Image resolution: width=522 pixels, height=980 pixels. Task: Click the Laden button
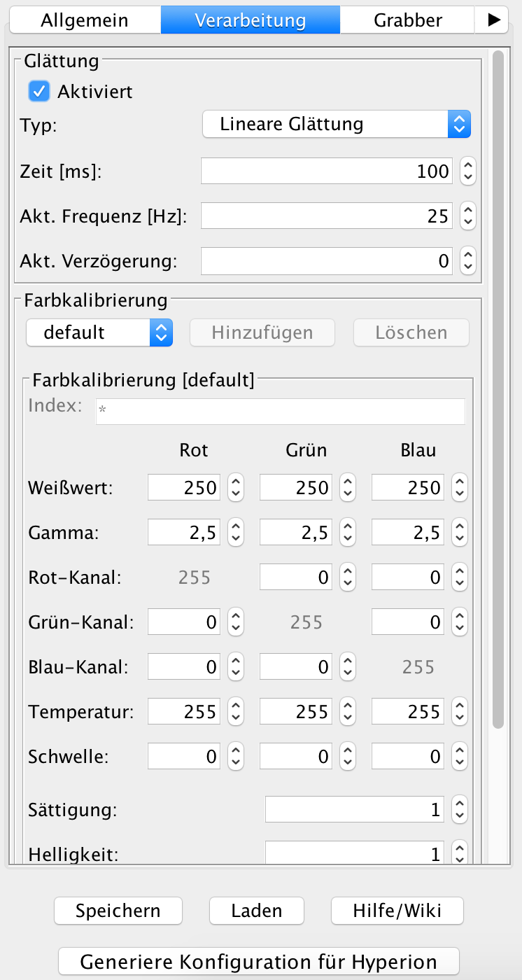pos(257,911)
